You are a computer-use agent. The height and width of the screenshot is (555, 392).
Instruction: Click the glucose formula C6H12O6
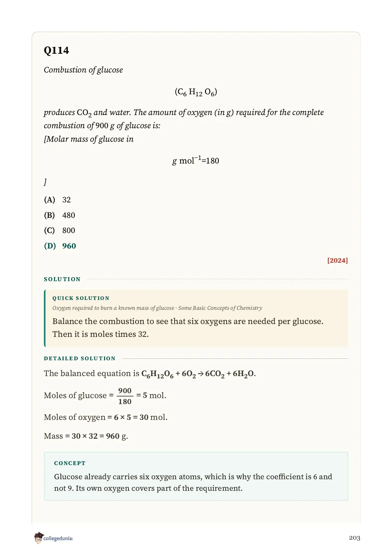point(196,92)
